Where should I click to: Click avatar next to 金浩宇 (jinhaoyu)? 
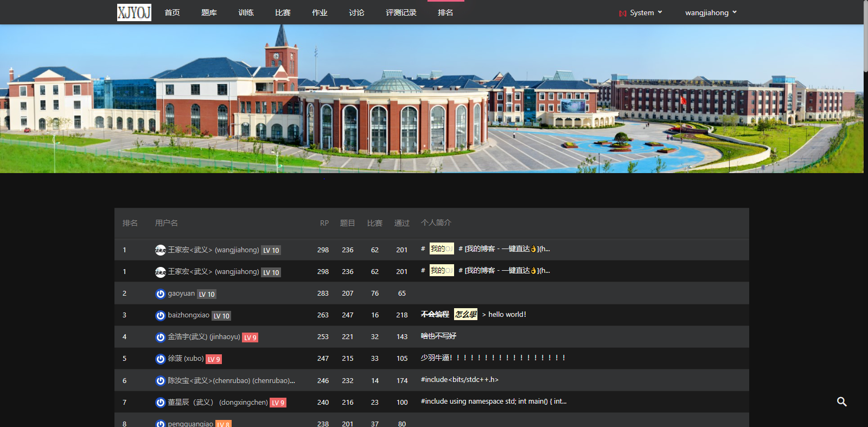click(160, 337)
